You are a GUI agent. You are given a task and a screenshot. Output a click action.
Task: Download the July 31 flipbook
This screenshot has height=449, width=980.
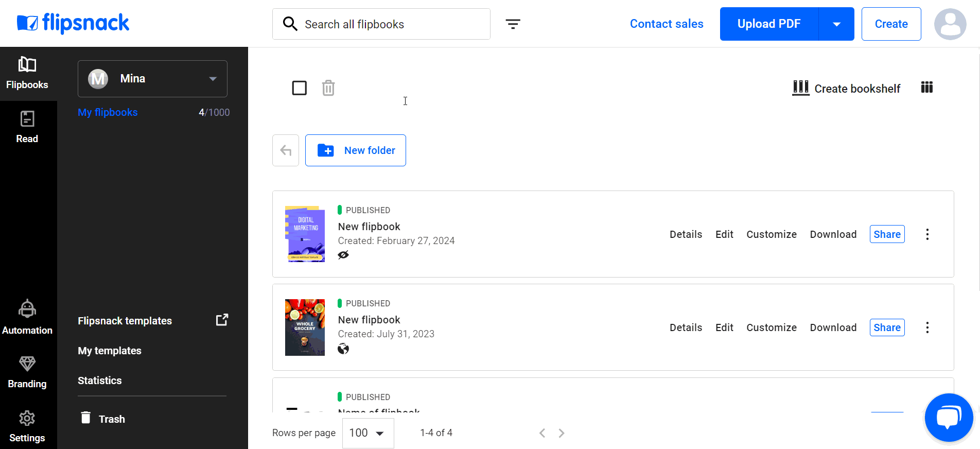tap(833, 327)
